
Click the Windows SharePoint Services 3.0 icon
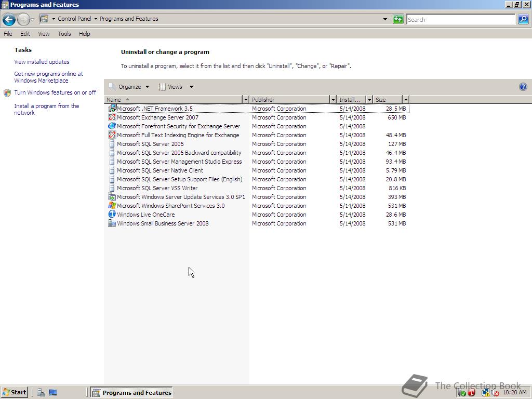pyautogui.click(x=112, y=206)
